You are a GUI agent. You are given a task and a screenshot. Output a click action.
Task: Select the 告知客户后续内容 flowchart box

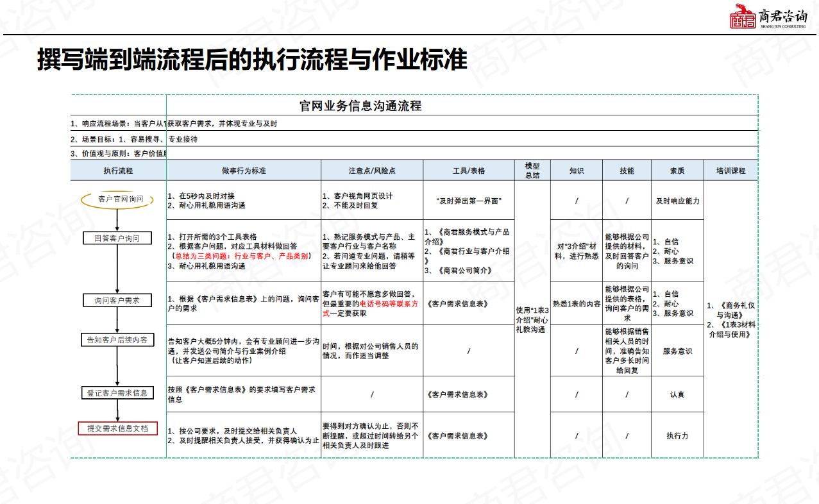click(117, 340)
